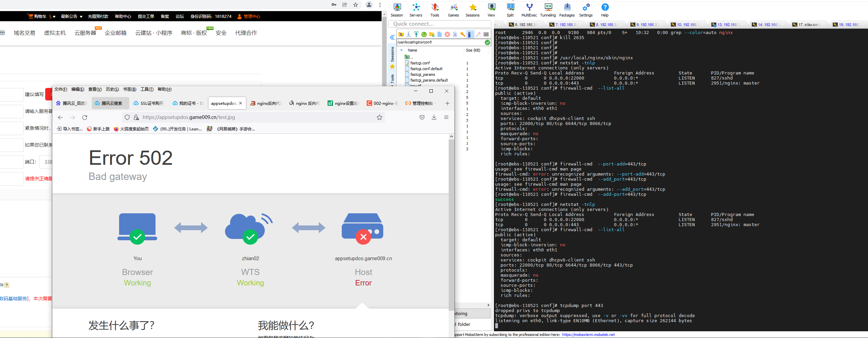Screen dimensions: 868x338
Task: Click the red delete icon in SFTP toolbar
Action: [x=447, y=34]
